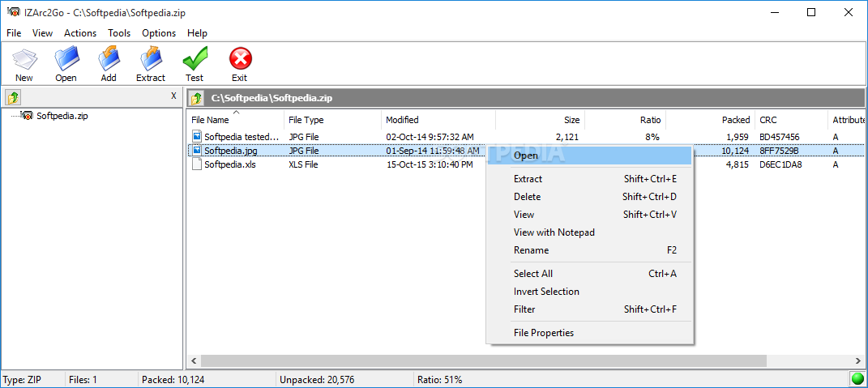Click the Softpedia.zip archive icon in the tree

coord(27,116)
